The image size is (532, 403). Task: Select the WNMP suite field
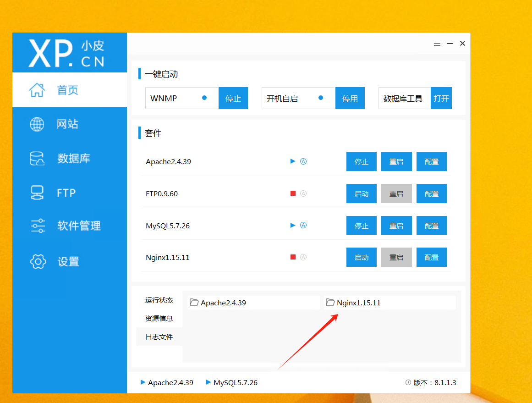click(x=182, y=98)
